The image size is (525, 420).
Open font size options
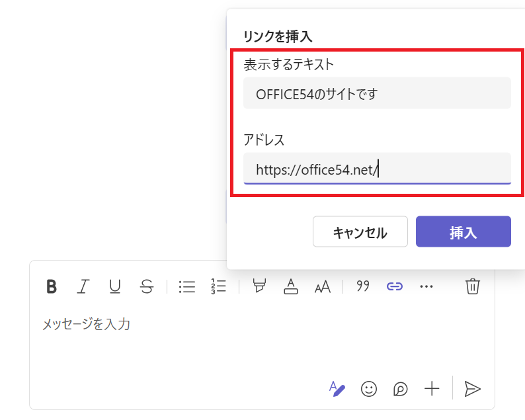pos(323,287)
